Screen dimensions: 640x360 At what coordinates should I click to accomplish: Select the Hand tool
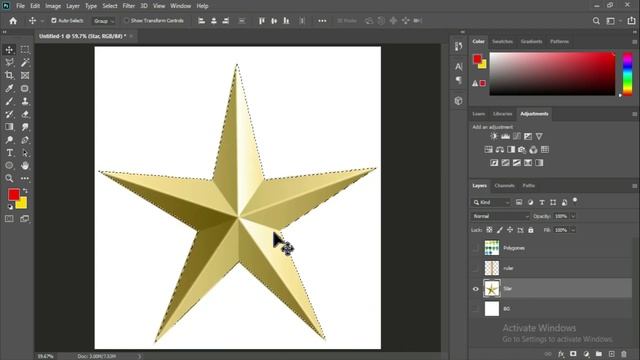pos(25,166)
